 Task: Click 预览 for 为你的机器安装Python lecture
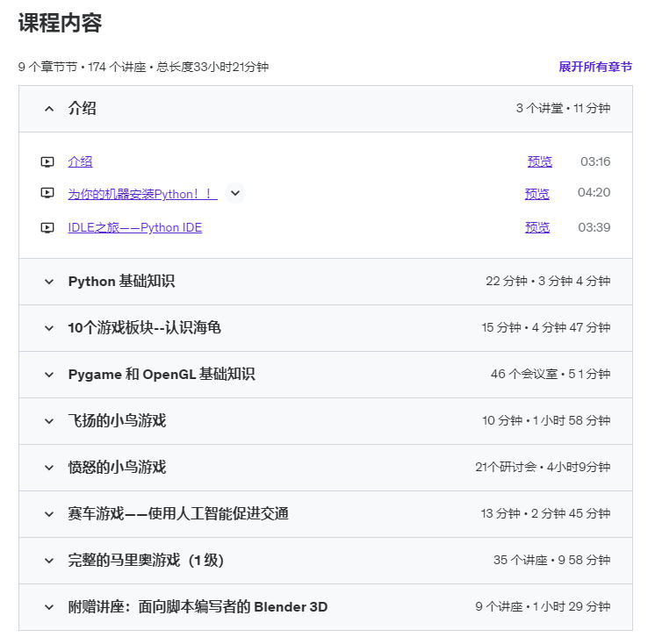(x=537, y=194)
